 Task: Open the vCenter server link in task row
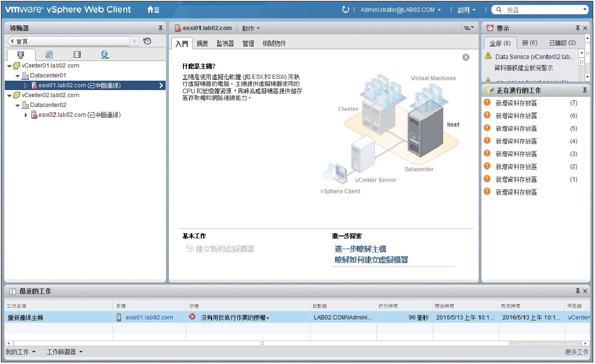(x=579, y=318)
